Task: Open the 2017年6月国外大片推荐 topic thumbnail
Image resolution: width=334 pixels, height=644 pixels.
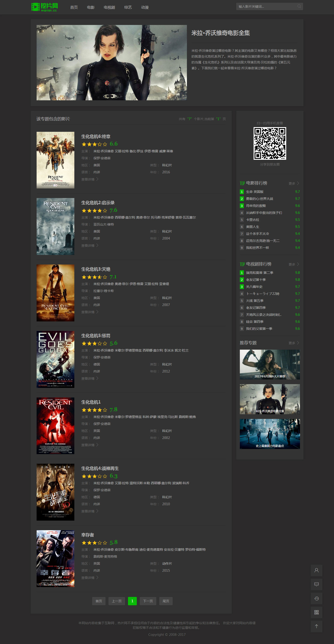Action: [x=270, y=365]
